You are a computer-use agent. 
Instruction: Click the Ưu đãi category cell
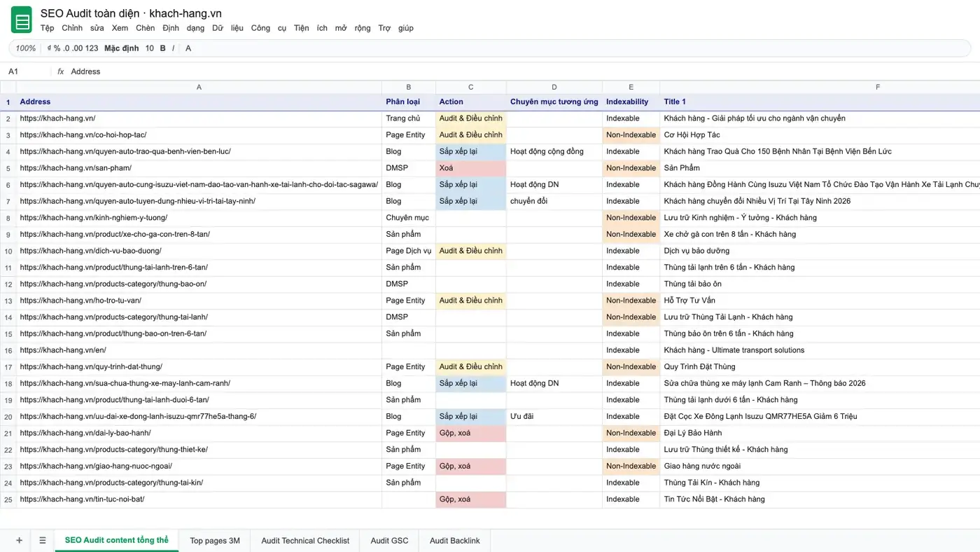[x=554, y=417]
